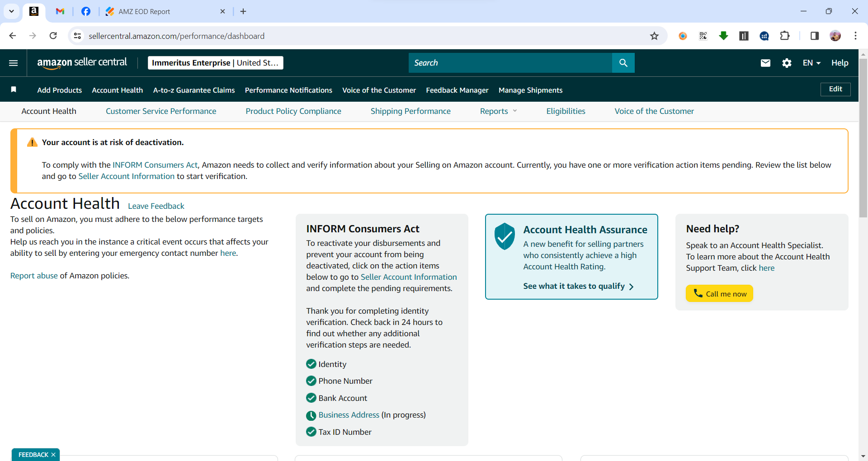Open Add Products in the nav bar

(x=60, y=90)
